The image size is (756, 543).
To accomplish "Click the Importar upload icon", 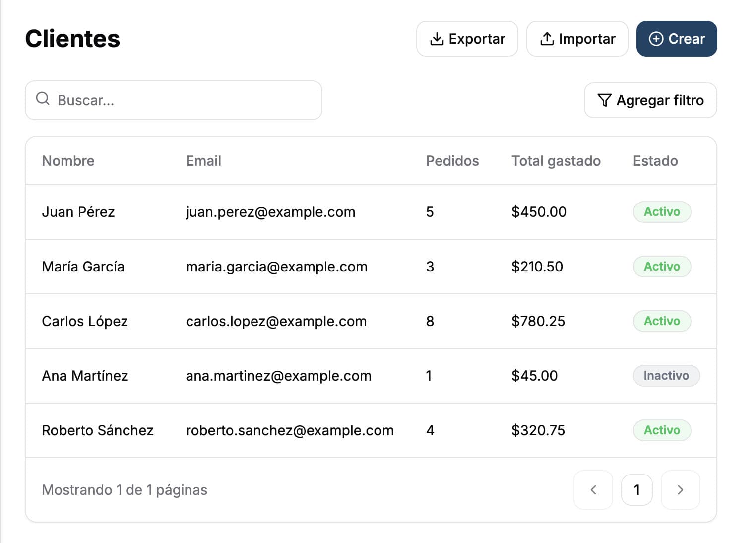I will point(547,39).
